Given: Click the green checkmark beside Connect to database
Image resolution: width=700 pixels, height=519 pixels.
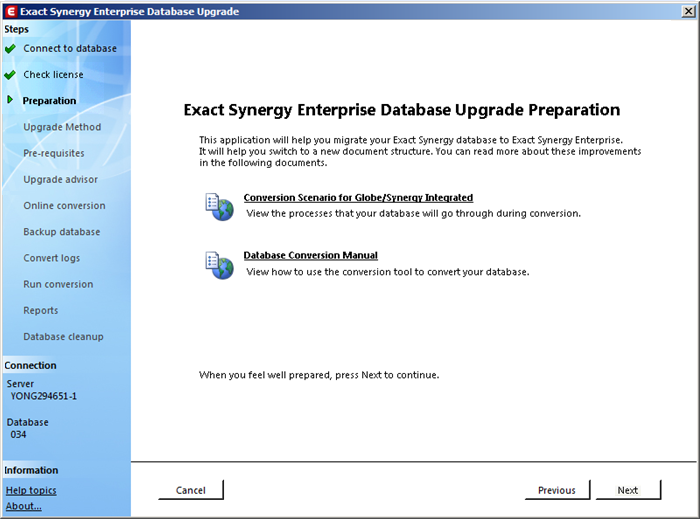Looking at the screenshot, I should [10, 49].
